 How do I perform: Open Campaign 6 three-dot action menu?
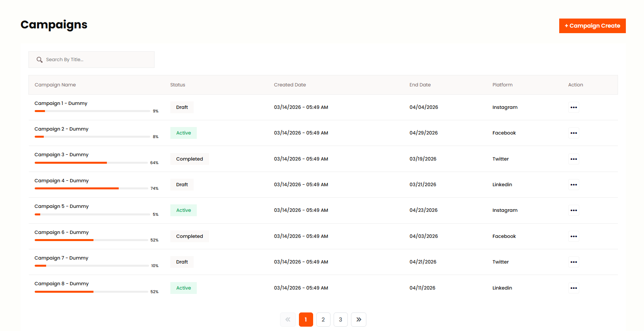click(573, 236)
